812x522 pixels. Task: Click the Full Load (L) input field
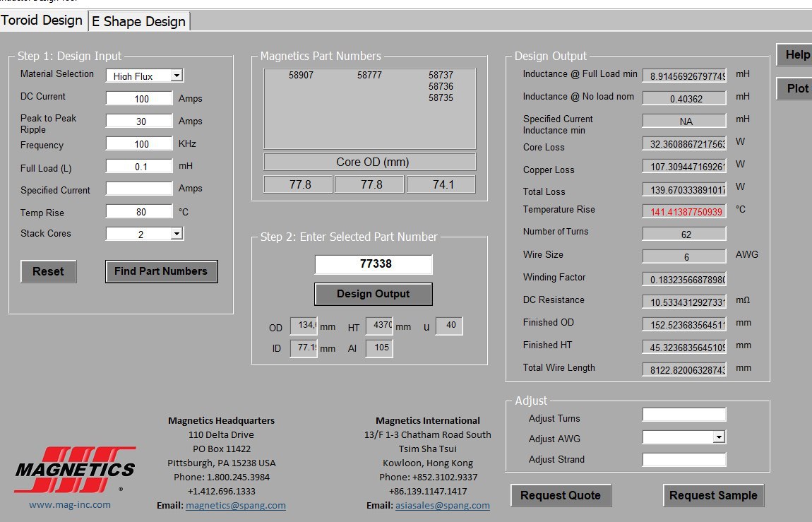(139, 166)
